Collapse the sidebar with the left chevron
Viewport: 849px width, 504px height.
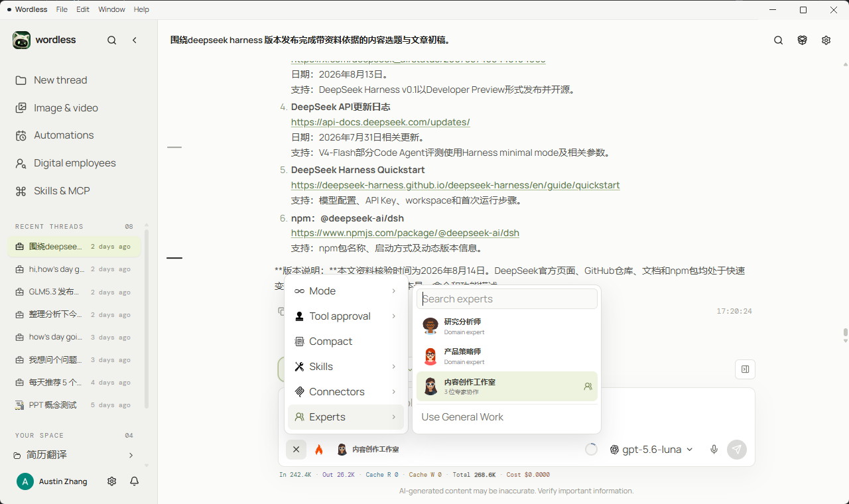[135, 40]
